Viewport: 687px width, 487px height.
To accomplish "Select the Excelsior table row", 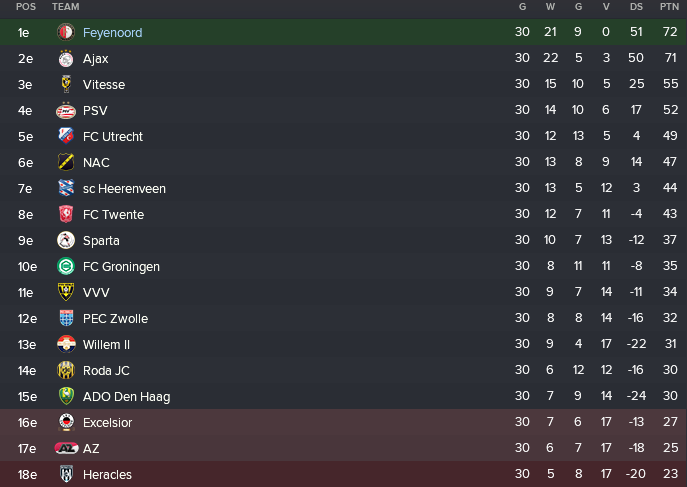I will click(x=344, y=422).
